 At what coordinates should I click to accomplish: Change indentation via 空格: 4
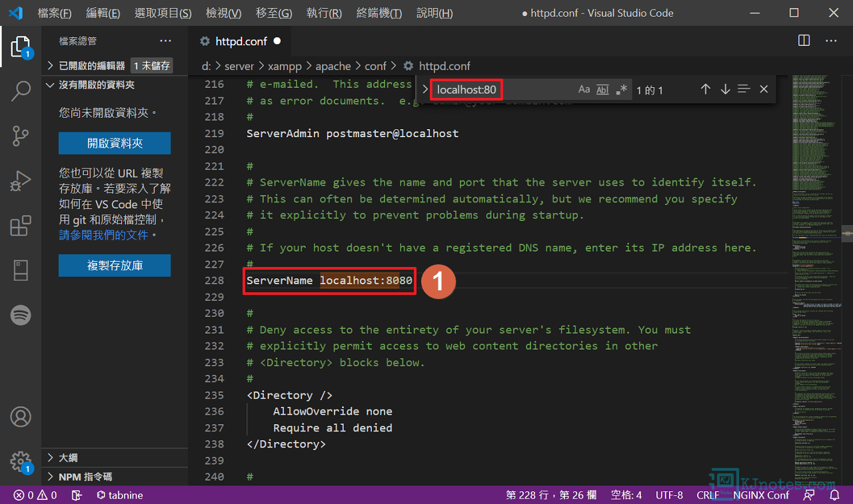coord(626,495)
